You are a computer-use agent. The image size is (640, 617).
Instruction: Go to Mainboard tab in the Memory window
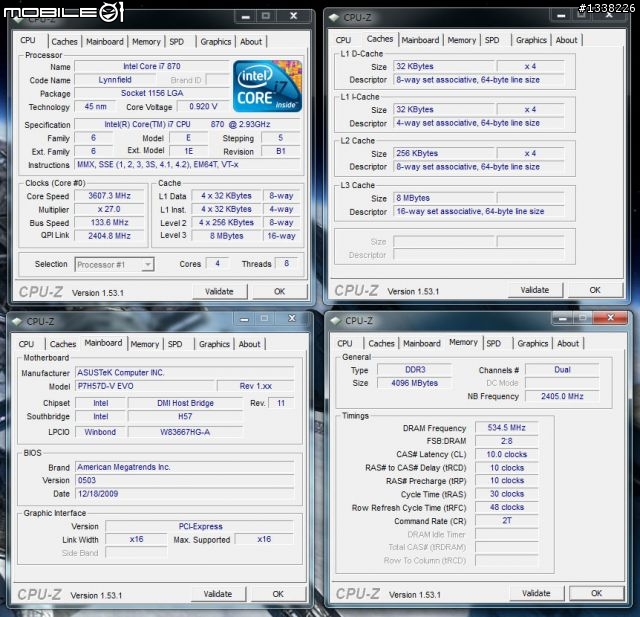422,343
